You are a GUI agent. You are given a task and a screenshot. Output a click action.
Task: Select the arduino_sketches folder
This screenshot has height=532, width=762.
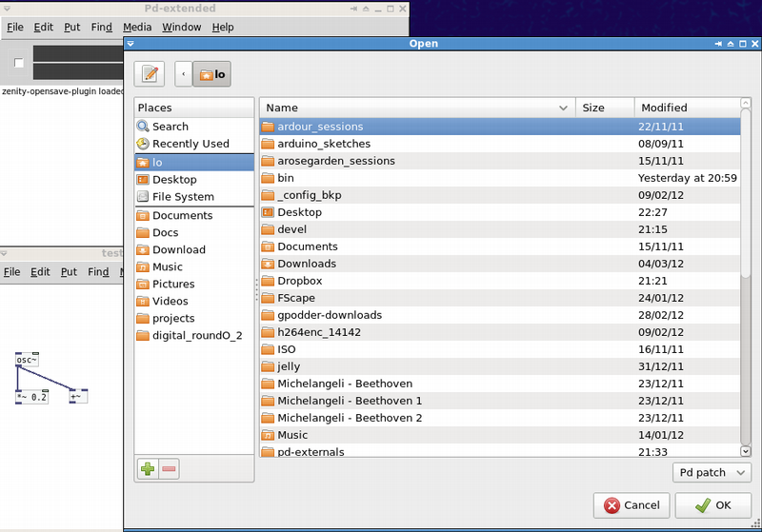click(x=499, y=144)
